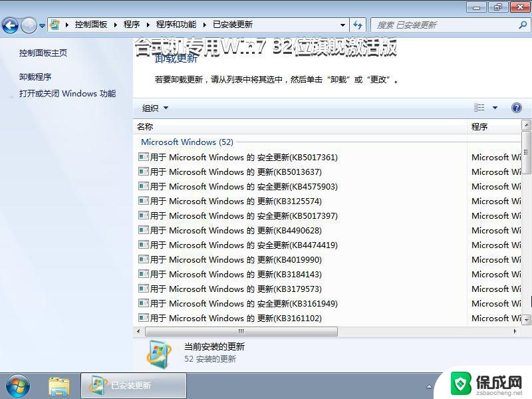The height and width of the screenshot is (399, 532).
Task: Open 打开或关闭 Windows 功能 link
Action: click(68, 93)
